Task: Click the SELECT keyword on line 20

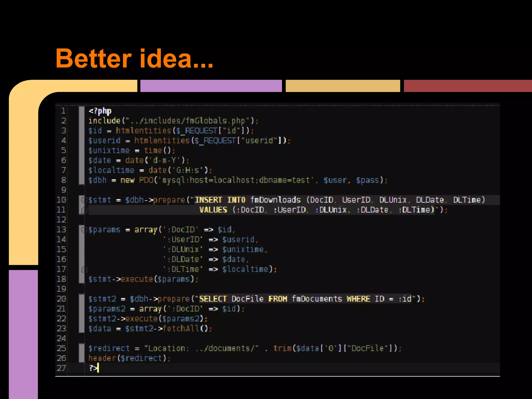Action: pos(213,299)
